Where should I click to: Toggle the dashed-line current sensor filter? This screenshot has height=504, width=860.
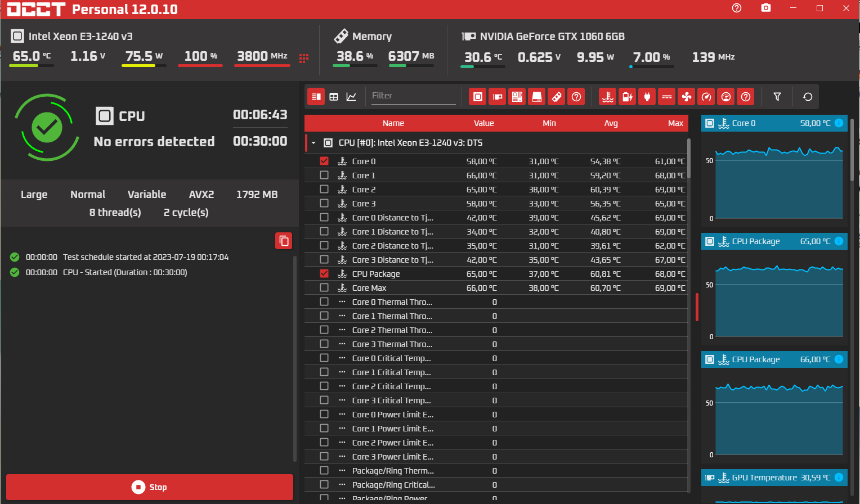pos(667,97)
